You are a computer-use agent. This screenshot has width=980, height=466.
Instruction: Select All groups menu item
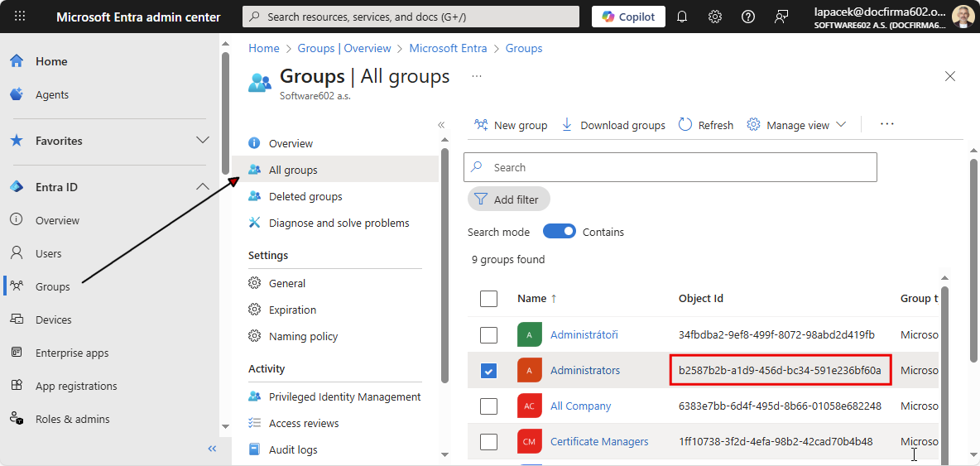pyautogui.click(x=335, y=170)
